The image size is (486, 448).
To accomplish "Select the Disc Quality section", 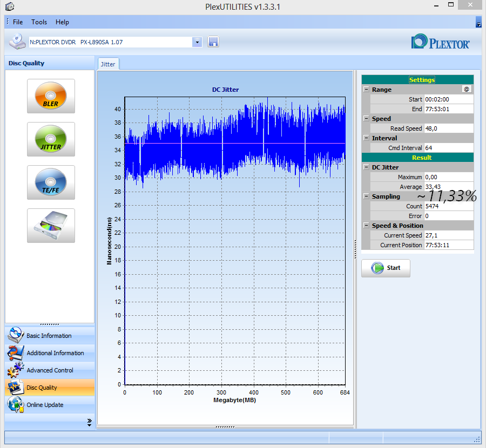I will click(x=50, y=387).
